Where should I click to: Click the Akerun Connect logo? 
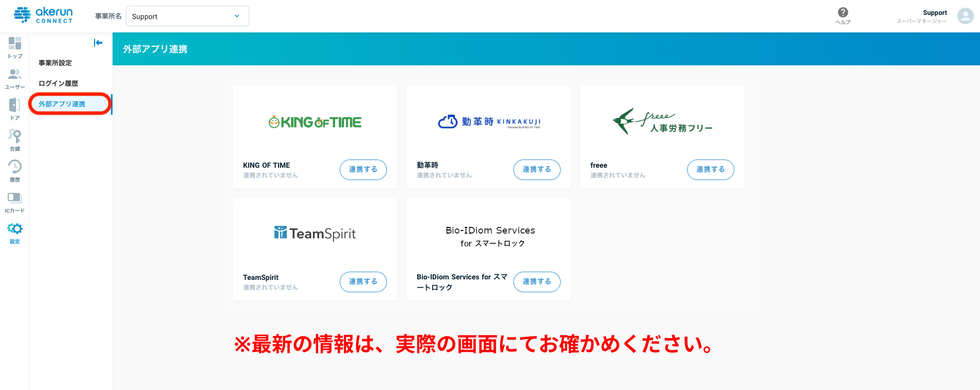[44, 15]
